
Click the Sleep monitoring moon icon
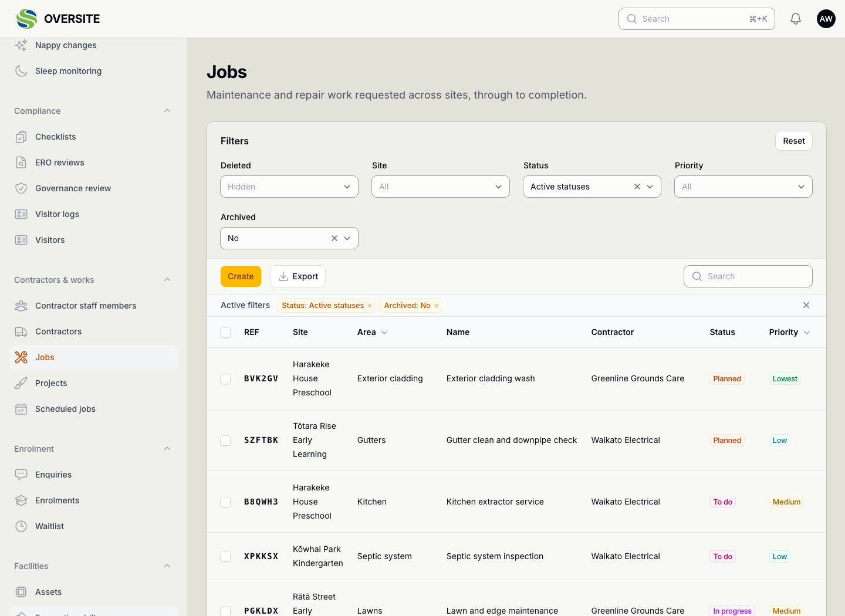click(x=21, y=71)
